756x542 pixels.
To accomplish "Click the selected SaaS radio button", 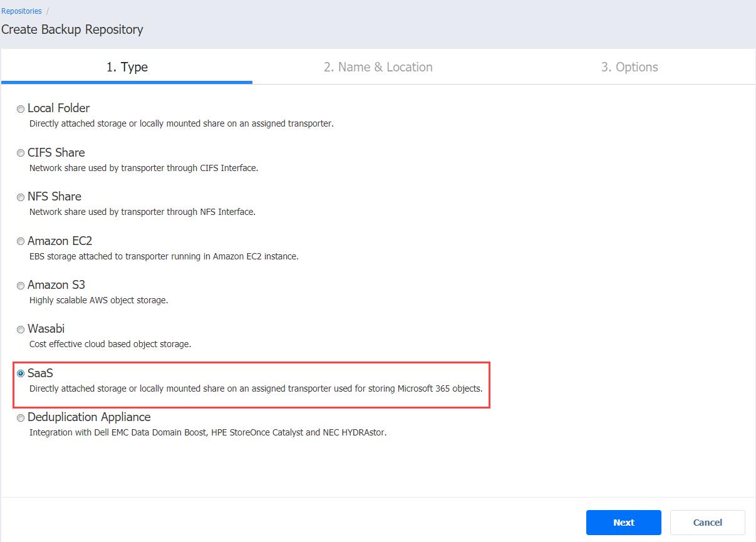I will pyautogui.click(x=21, y=374).
